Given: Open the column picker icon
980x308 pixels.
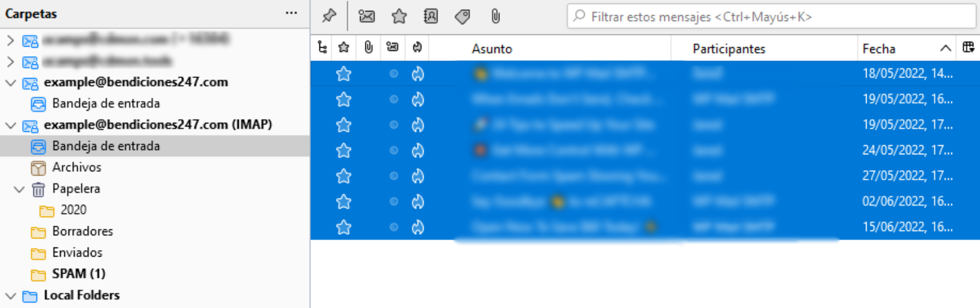Looking at the screenshot, I should click(x=968, y=48).
